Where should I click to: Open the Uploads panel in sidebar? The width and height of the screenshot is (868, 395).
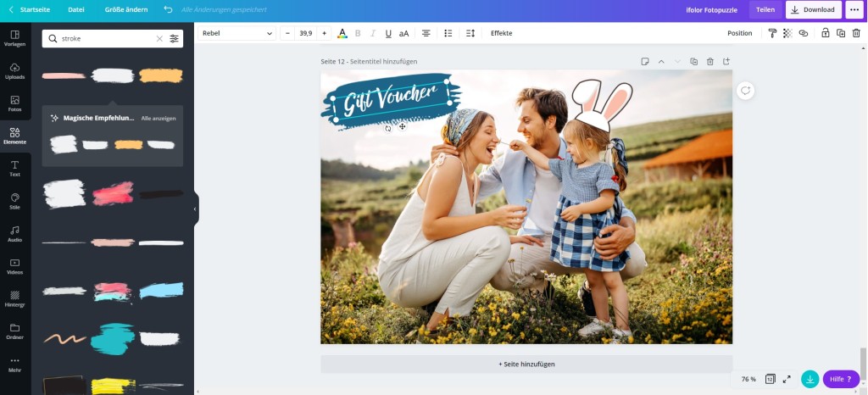pos(14,70)
